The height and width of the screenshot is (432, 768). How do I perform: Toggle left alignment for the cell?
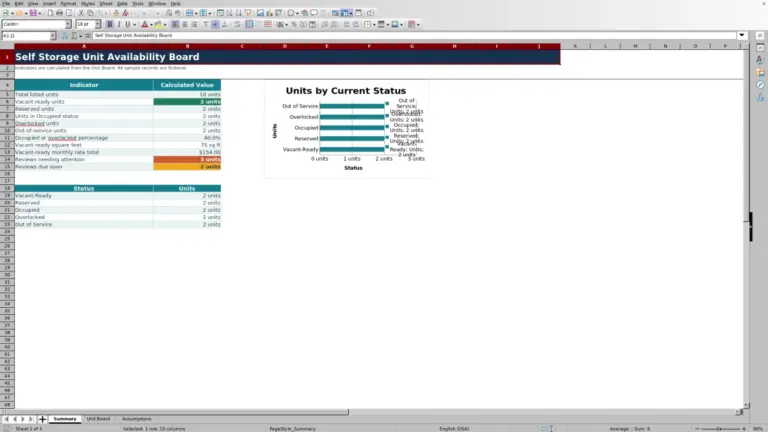point(175,24)
